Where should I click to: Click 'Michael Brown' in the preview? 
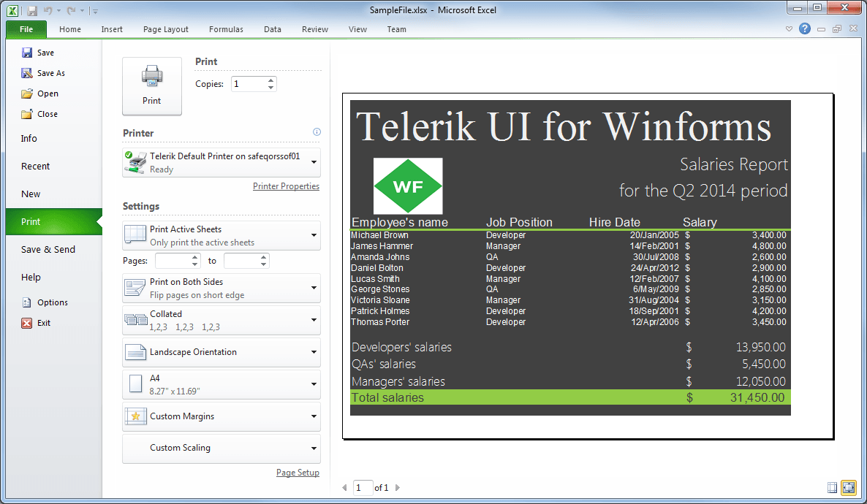pos(379,235)
